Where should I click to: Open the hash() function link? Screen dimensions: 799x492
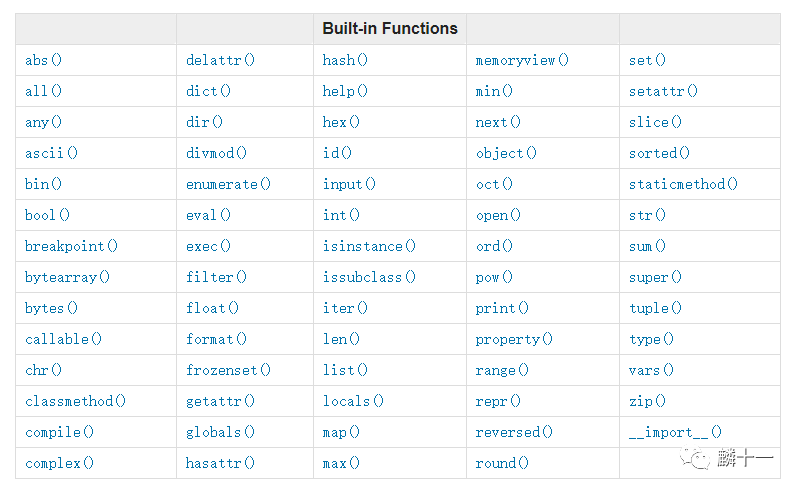pos(345,60)
